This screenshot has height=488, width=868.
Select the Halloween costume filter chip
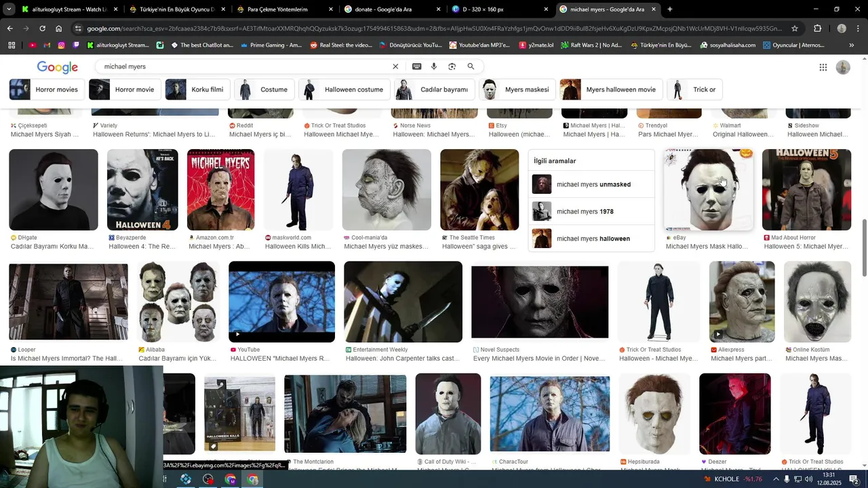tap(344, 89)
